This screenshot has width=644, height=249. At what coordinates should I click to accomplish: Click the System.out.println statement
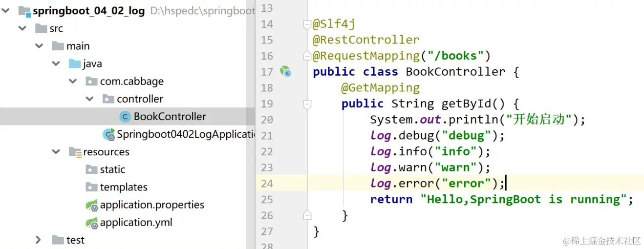(477, 120)
